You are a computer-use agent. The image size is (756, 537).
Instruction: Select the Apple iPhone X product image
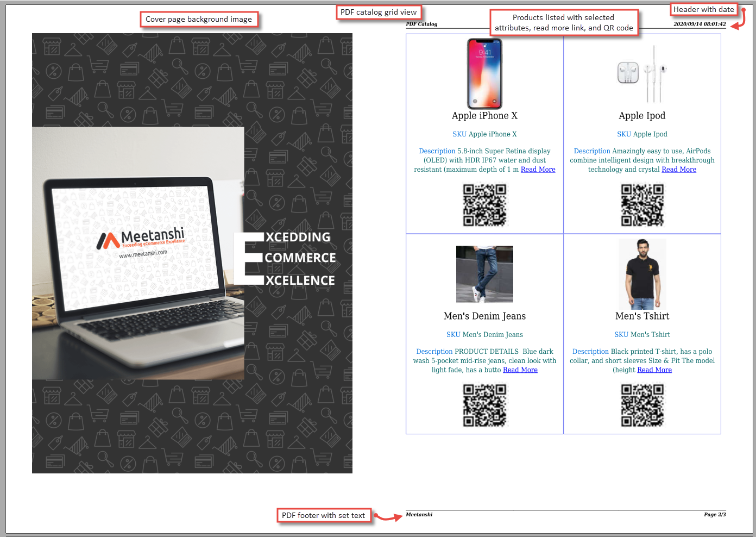[x=485, y=74]
